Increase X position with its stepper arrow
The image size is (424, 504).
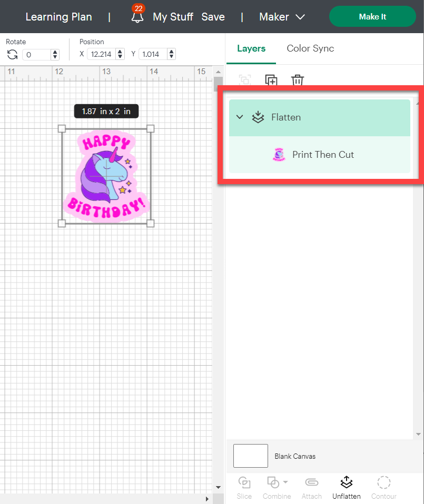pos(120,51)
